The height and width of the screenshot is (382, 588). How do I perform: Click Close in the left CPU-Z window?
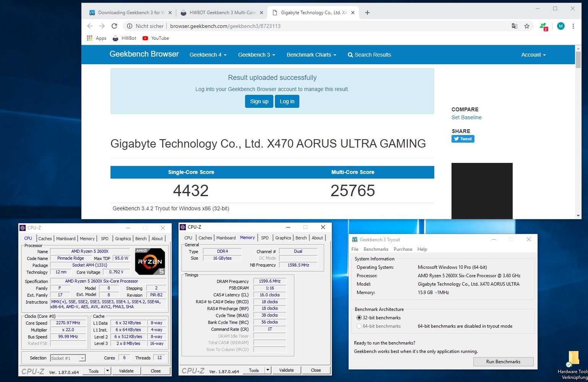(x=156, y=371)
